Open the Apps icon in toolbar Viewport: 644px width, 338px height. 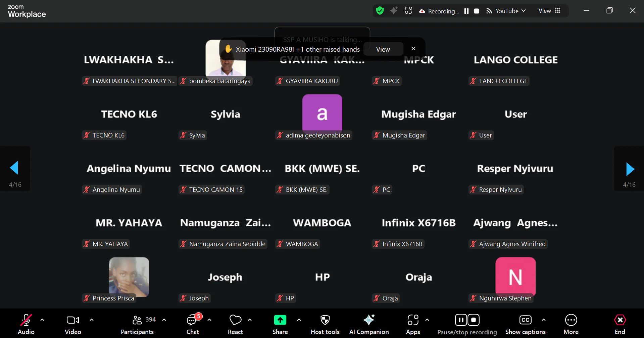[x=413, y=320]
